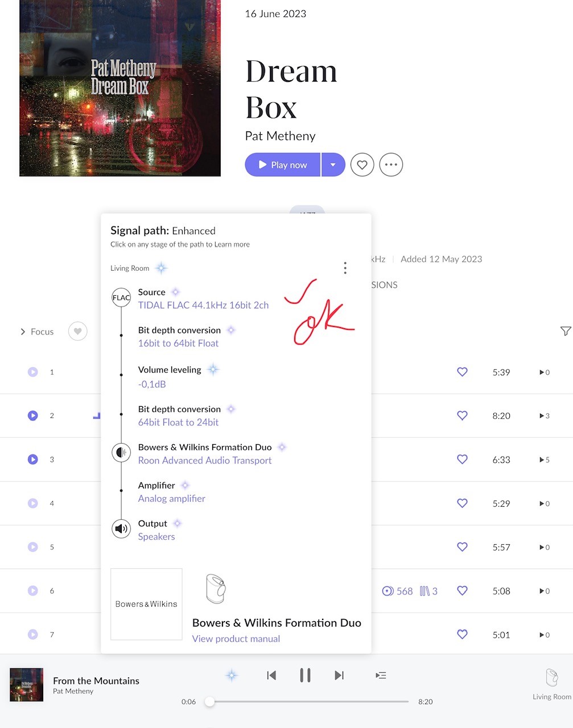The image size is (573, 728).
Task: Click the Play now button
Action: 282,164
